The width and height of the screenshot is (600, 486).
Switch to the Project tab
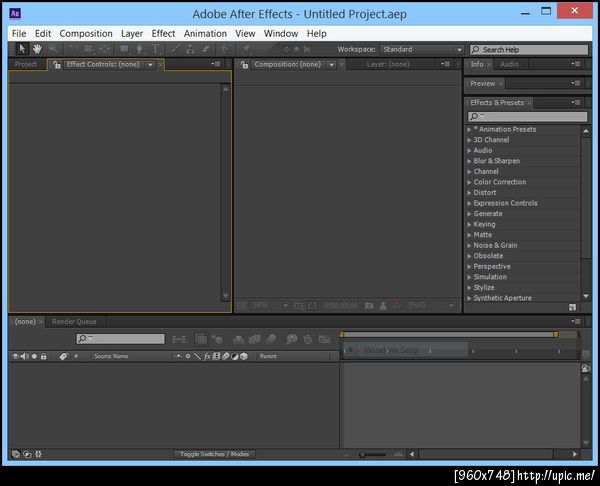pos(26,65)
